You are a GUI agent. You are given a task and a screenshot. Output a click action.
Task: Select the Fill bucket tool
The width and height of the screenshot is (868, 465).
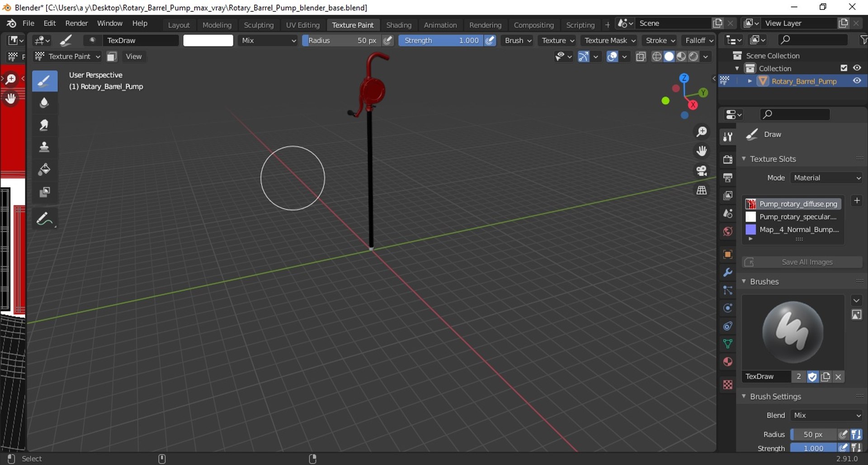[44, 170]
